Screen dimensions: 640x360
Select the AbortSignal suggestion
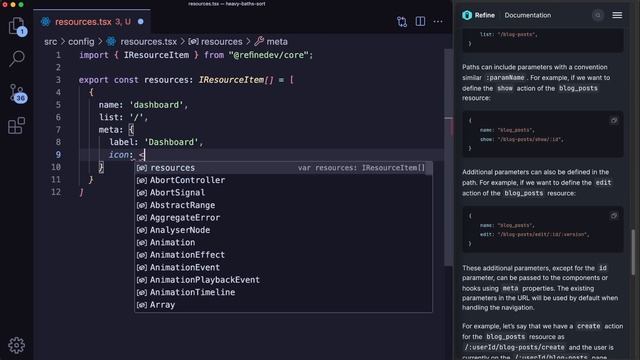pyautogui.click(x=283, y=193)
